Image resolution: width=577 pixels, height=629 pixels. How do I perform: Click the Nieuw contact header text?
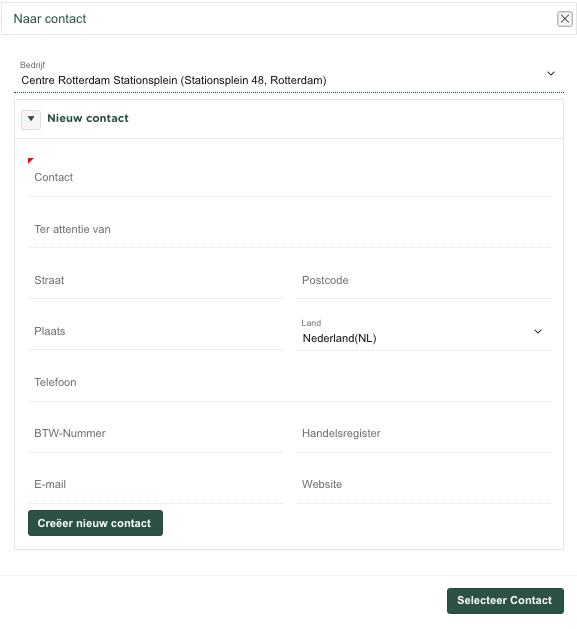click(88, 118)
